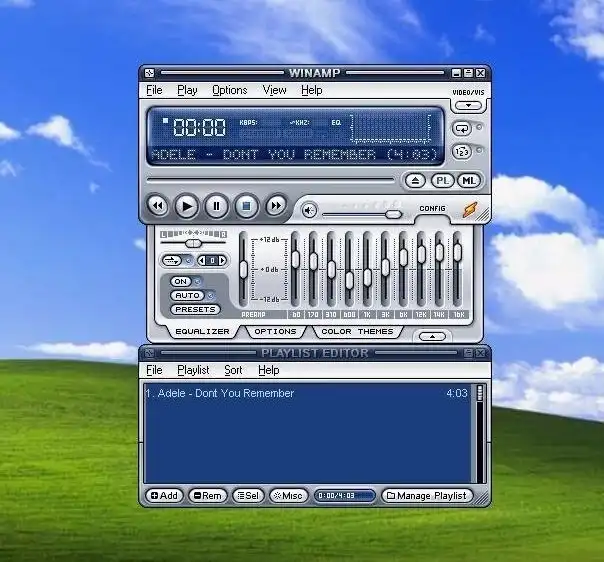Image resolution: width=604 pixels, height=562 pixels.
Task: Toggle the equalizer AUTO button
Action: pyautogui.click(x=187, y=295)
